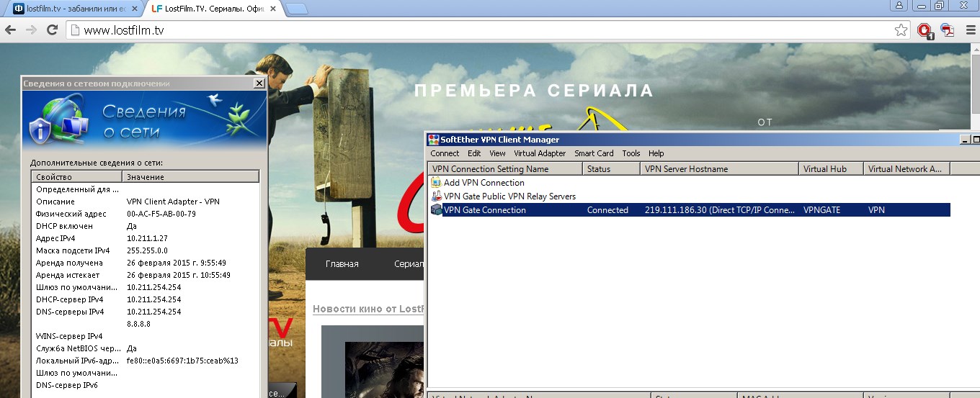Open the AdBlock extension icon
This screenshot has height=398, width=980.
pos(925,30)
